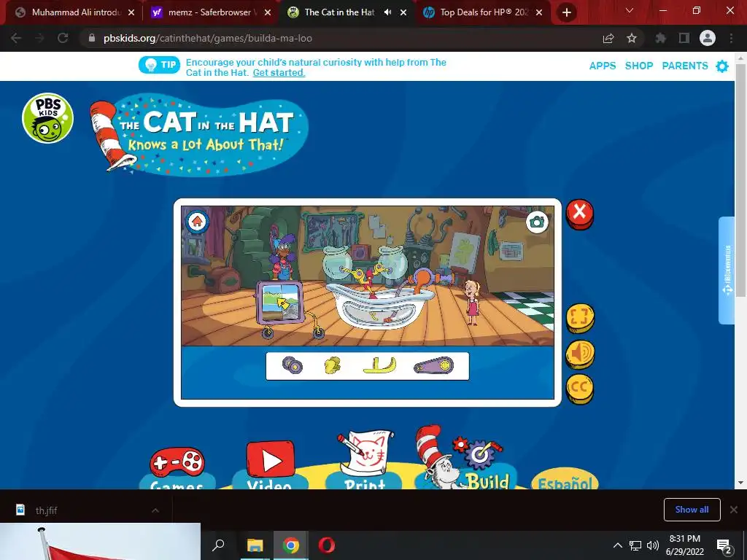Show hidden system tray icons

(x=617, y=545)
